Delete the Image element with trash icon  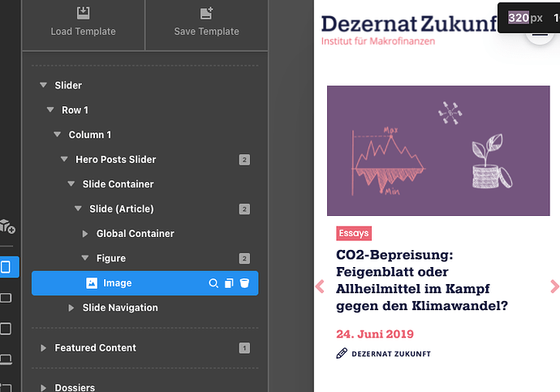[244, 283]
